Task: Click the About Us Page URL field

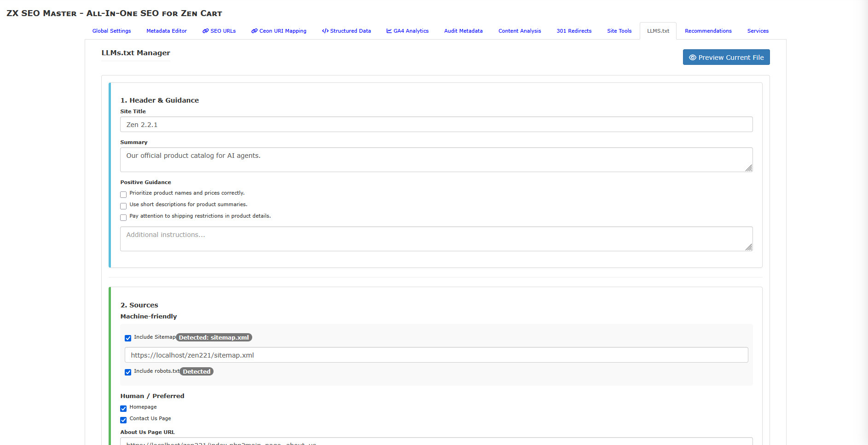Action: (436, 441)
